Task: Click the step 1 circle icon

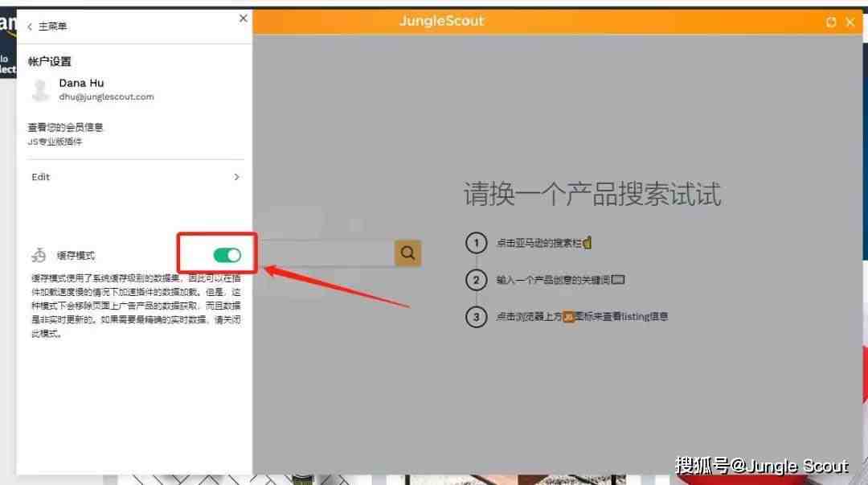Action: pos(476,243)
